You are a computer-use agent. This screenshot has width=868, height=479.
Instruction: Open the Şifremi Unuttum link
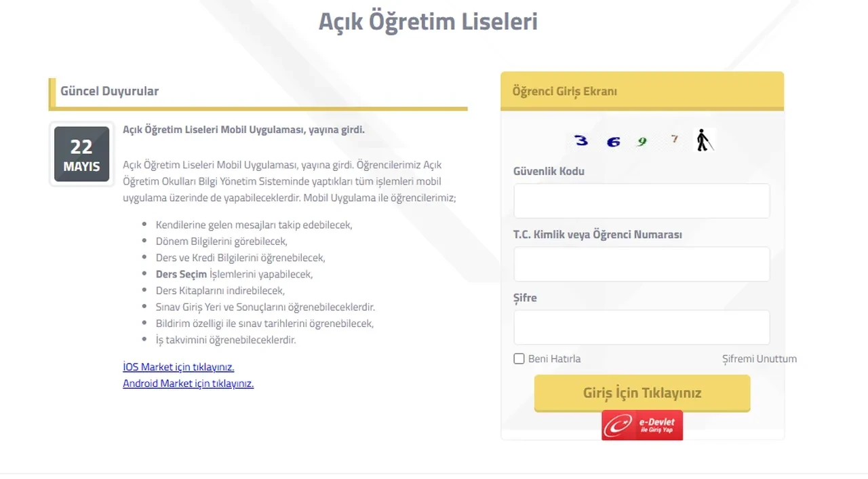tap(759, 359)
